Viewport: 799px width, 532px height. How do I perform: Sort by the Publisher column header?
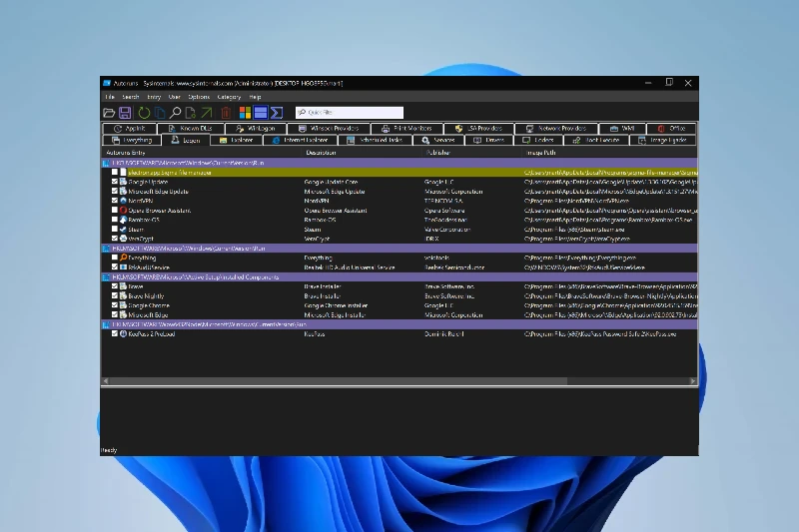(x=438, y=153)
